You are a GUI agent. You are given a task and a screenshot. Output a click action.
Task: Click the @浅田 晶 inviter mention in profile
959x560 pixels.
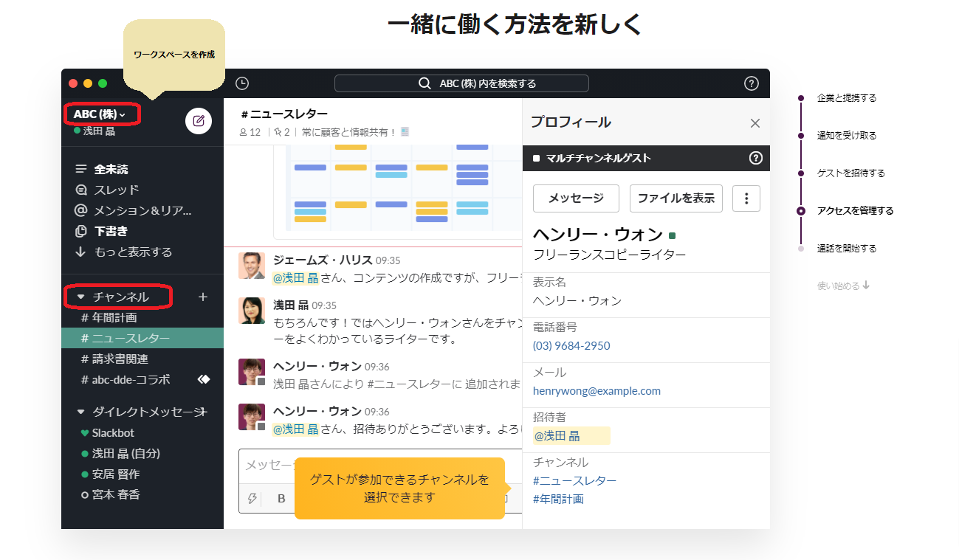pos(557,435)
